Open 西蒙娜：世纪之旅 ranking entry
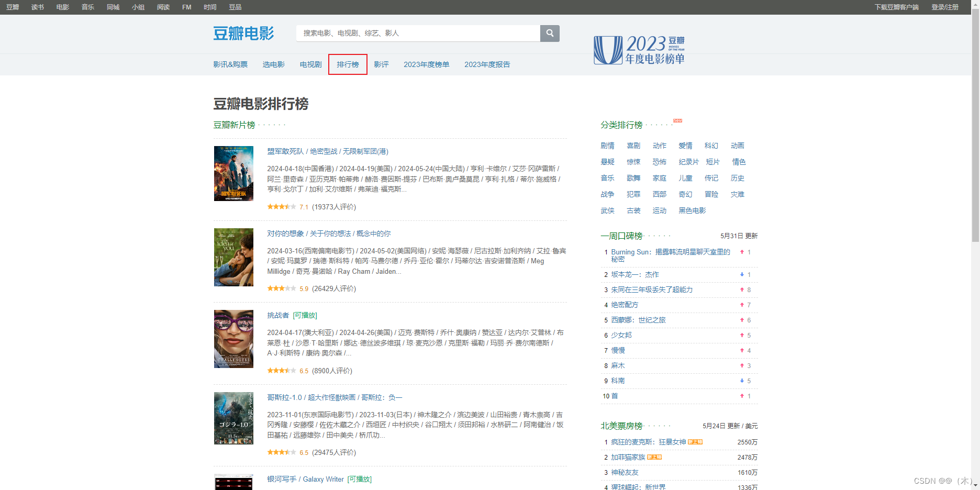The width and height of the screenshot is (980, 490). click(638, 320)
